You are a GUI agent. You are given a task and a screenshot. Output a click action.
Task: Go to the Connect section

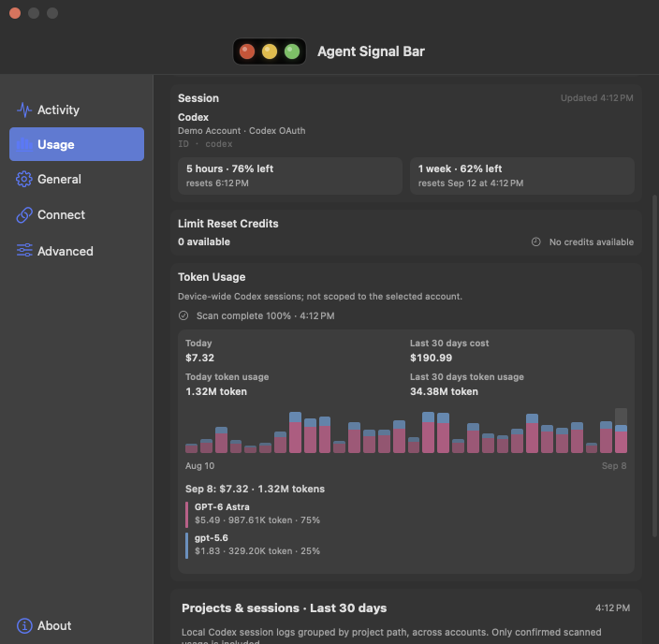click(77, 214)
